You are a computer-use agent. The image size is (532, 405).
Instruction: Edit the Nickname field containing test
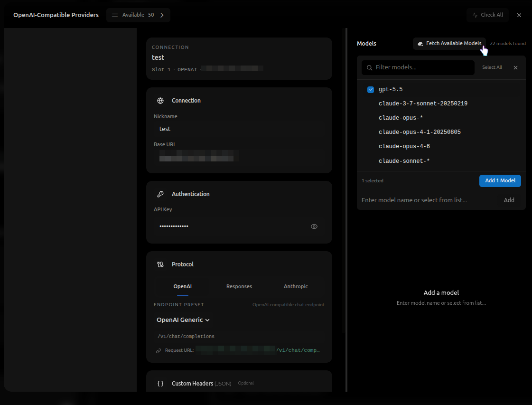(239, 129)
